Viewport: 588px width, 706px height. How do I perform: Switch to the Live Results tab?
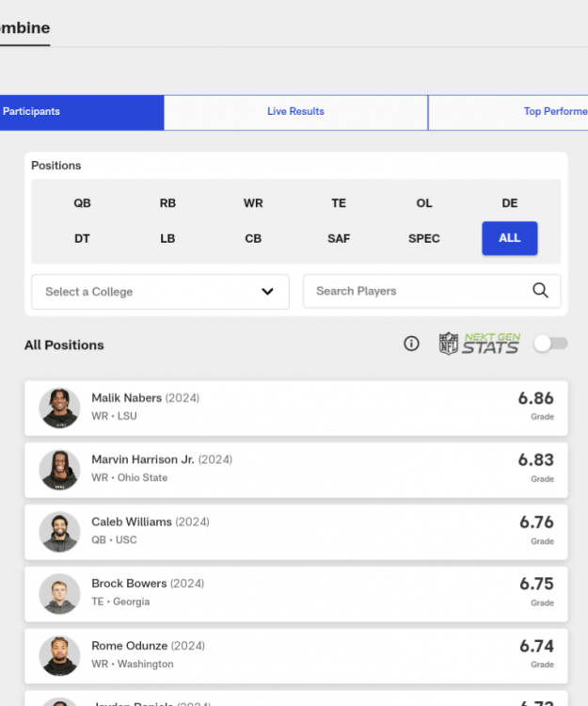295,112
